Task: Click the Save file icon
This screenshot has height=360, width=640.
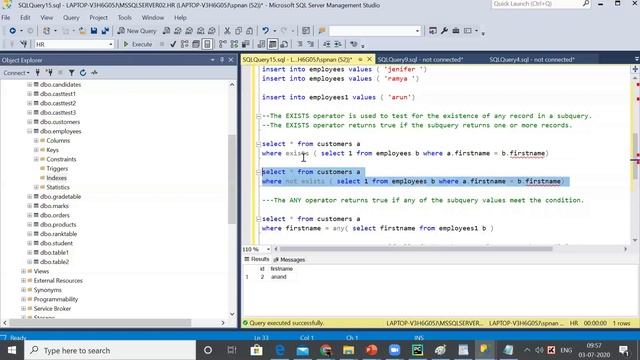Action: 94,31
